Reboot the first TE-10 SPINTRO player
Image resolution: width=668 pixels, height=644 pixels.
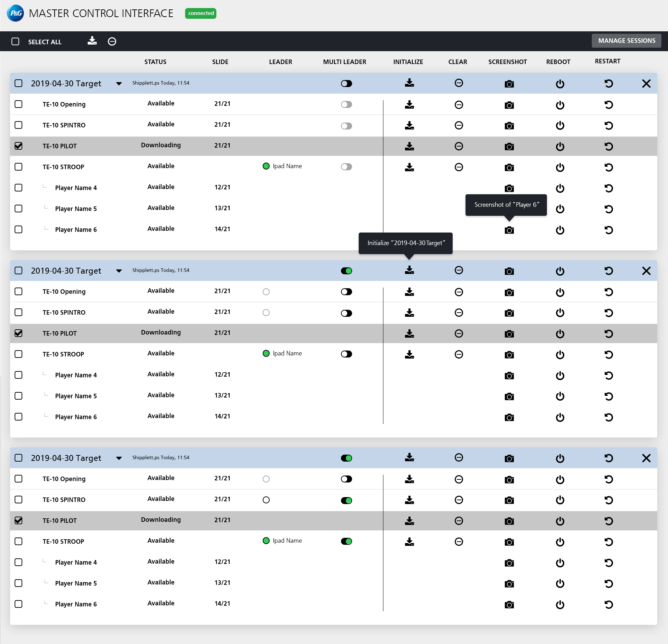pyautogui.click(x=560, y=125)
